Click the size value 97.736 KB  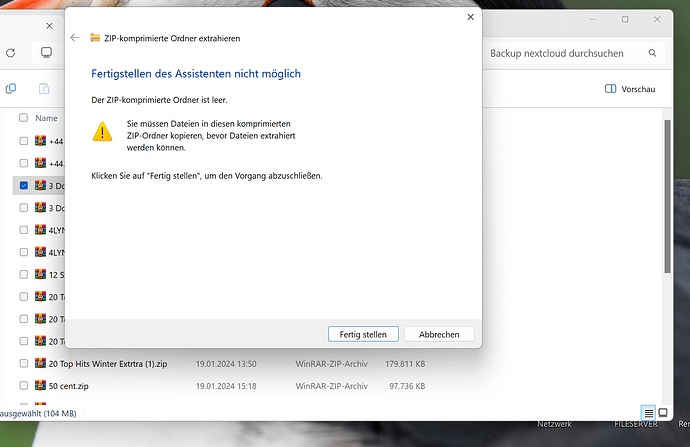[x=407, y=386]
